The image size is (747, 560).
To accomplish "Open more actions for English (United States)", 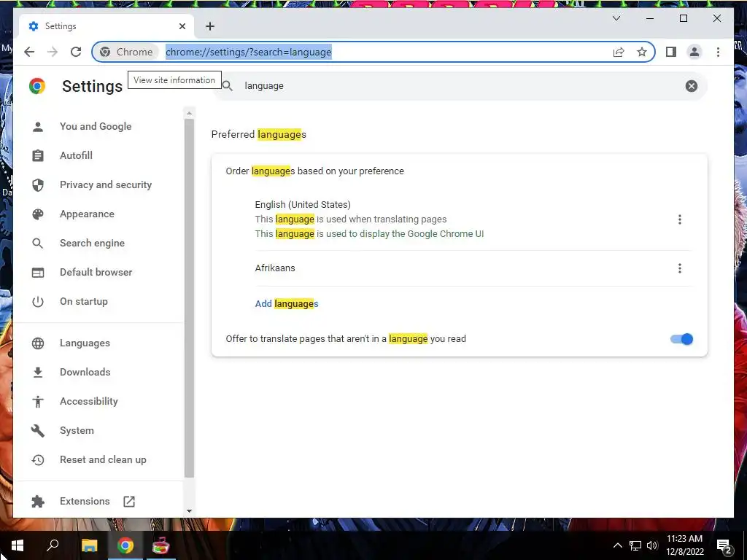I will click(x=680, y=219).
